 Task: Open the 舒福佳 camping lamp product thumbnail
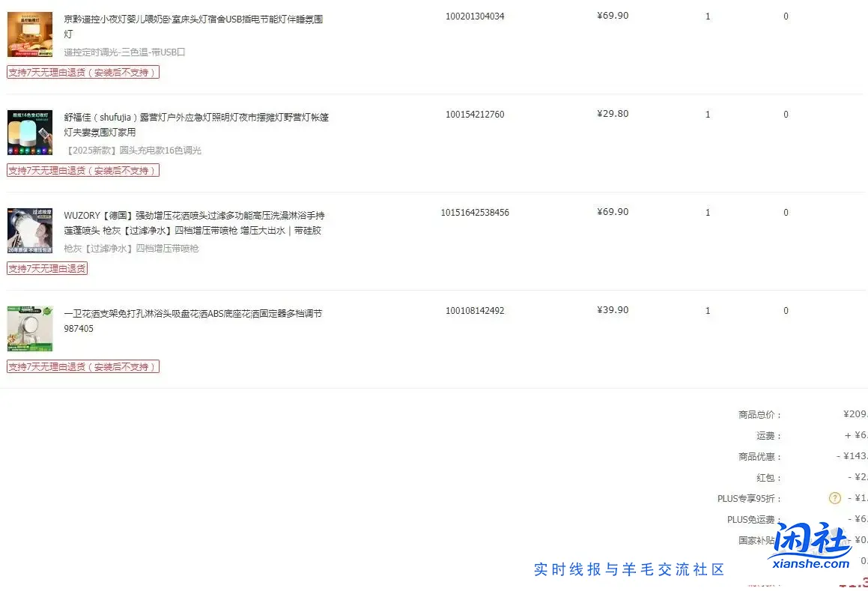tap(29, 132)
